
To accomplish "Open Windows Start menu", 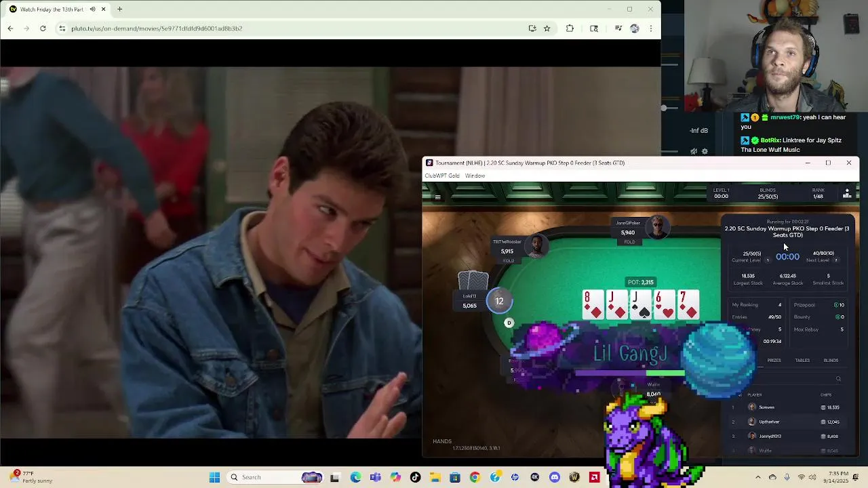I will 214,477.
